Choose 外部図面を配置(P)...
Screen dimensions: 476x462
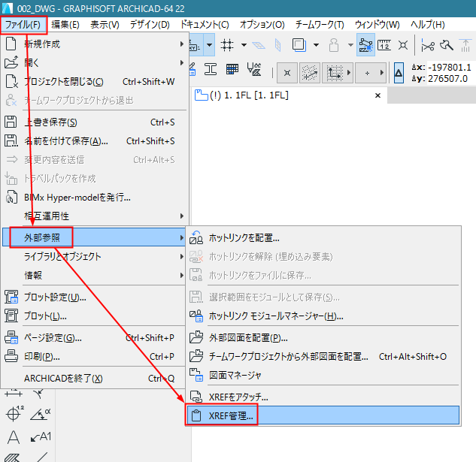323,337
